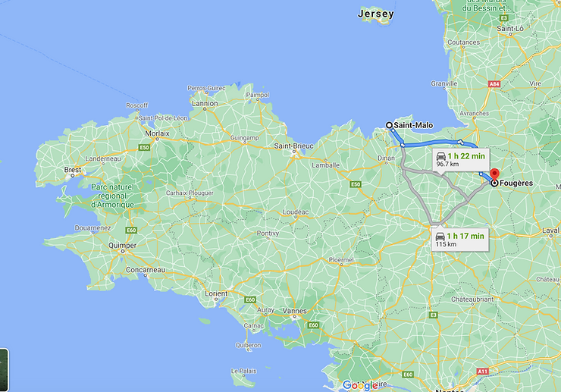This screenshot has width=561, height=392.
Task: Click the Brest city label
Action: coord(73,170)
